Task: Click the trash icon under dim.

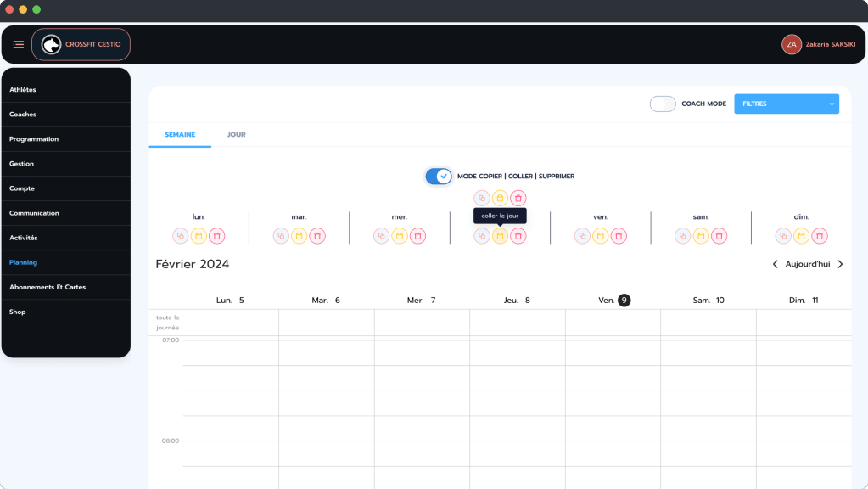Action: (x=820, y=236)
